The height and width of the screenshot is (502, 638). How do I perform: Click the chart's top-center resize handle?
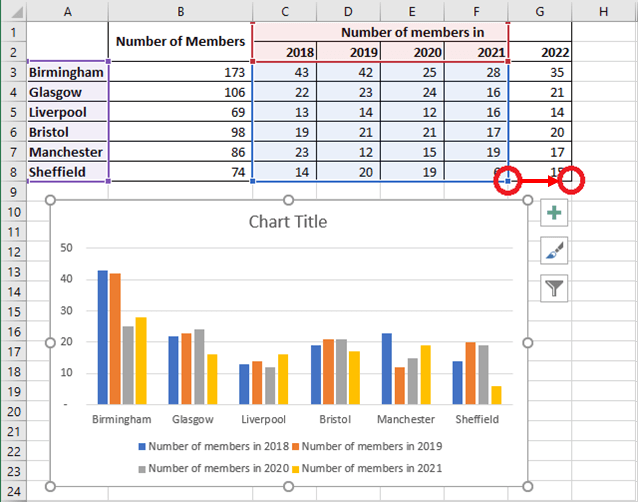288,200
